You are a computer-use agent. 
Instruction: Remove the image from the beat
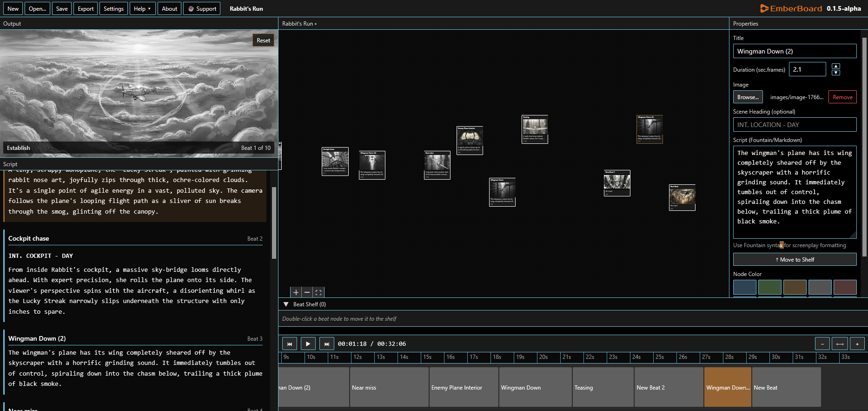coord(842,97)
